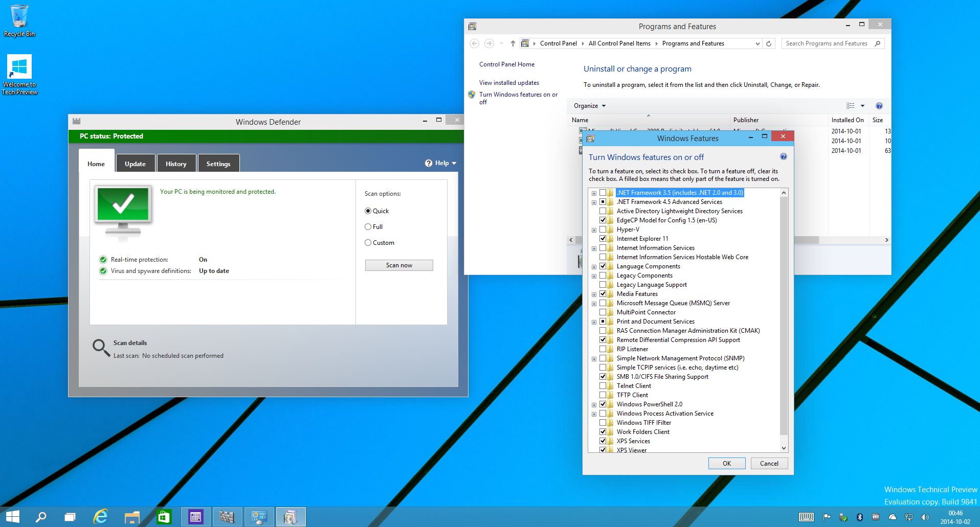Enable the Telnet Client checkbox
This screenshot has height=527, width=980.
pos(603,386)
